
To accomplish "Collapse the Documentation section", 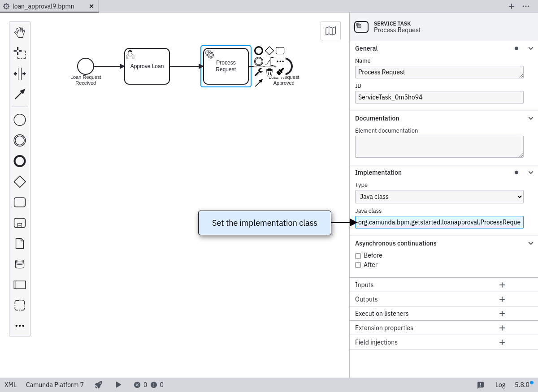I will point(531,118).
